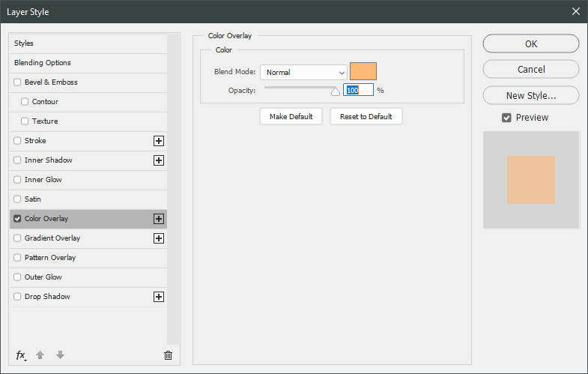Image resolution: width=588 pixels, height=374 pixels.
Task: Click the Opacity percentage input field
Action: tap(358, 90)
